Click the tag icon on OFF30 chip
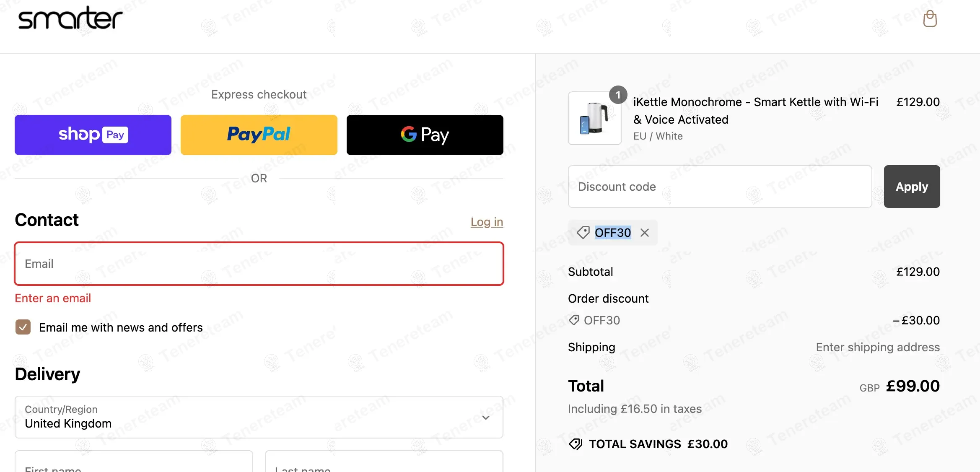The width and height of the screenshot is (980, 472). [x=583, y=233]
